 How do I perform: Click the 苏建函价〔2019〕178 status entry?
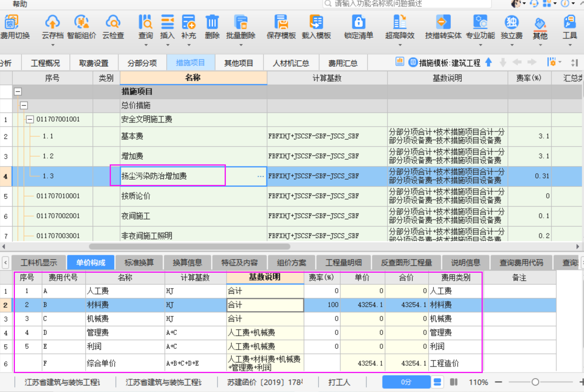tap(265, 382)
